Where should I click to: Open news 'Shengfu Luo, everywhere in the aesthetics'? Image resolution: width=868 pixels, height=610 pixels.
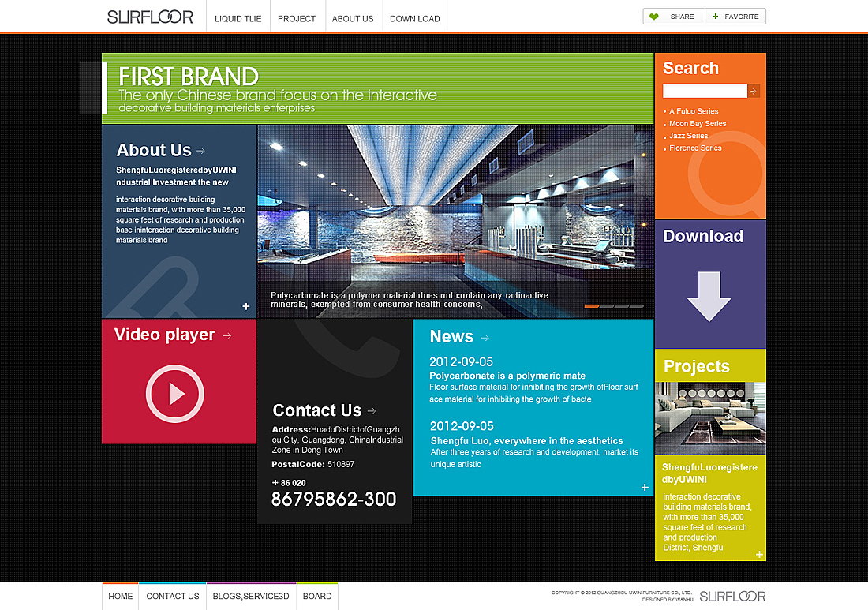[526, 441]
